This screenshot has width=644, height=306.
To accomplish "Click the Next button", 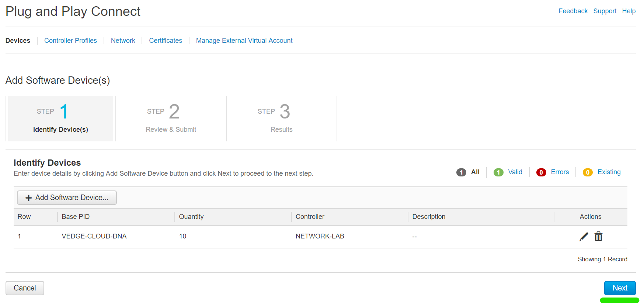I will [620, 288].
